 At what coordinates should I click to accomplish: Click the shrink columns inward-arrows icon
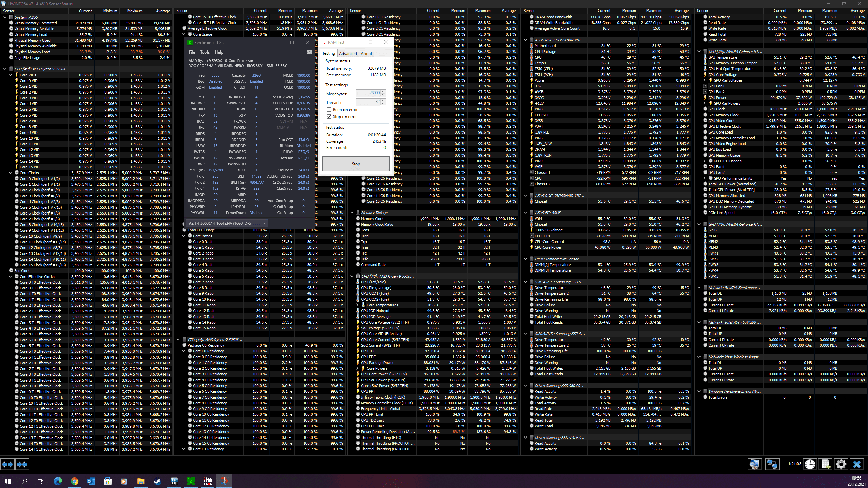pos(22,464)
